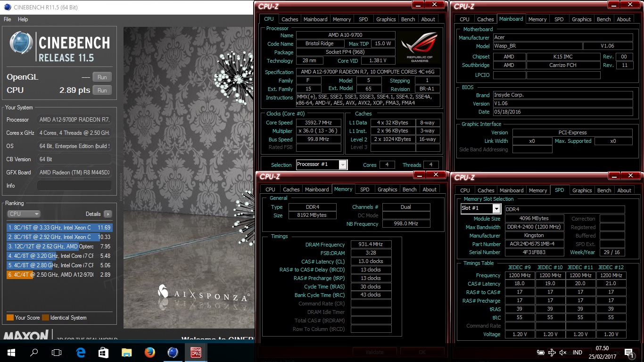Open taskbar search magnifier

coord(34,352)
